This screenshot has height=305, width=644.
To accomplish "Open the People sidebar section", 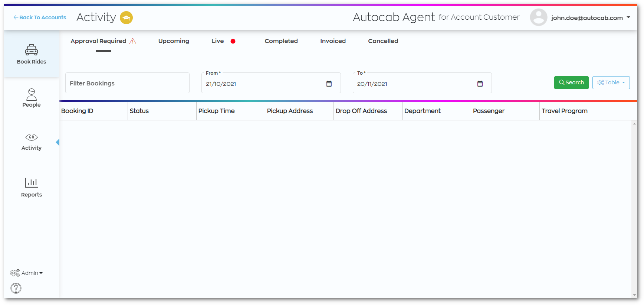I will [x=32, y=98].
